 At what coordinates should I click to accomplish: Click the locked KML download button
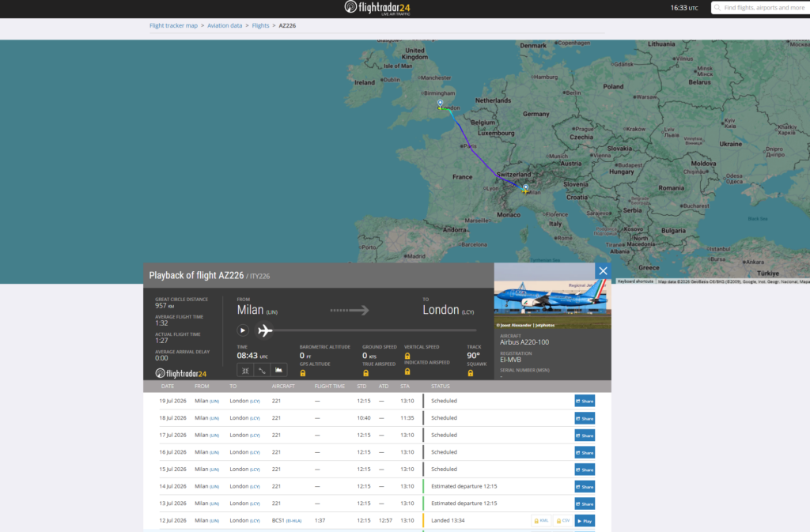(x=541, y=521)
